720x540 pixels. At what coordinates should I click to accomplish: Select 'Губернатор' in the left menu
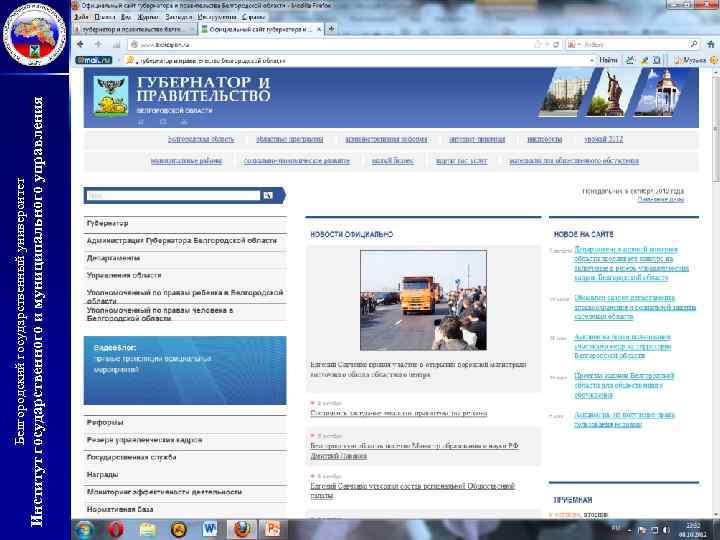point(185,224)
